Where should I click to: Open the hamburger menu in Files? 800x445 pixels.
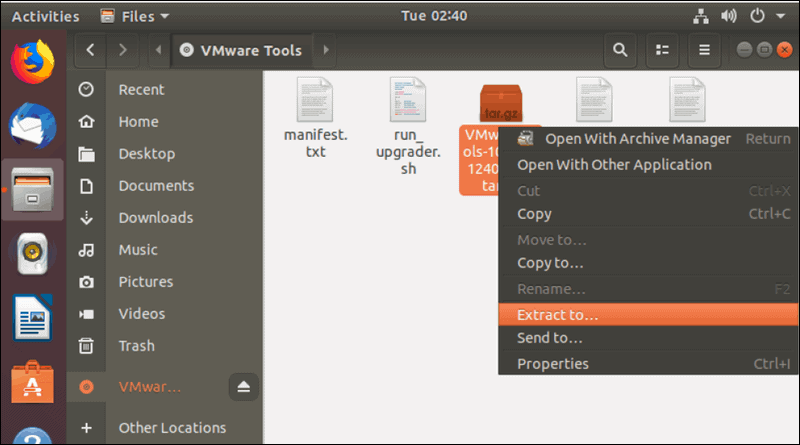click(704, 50)
